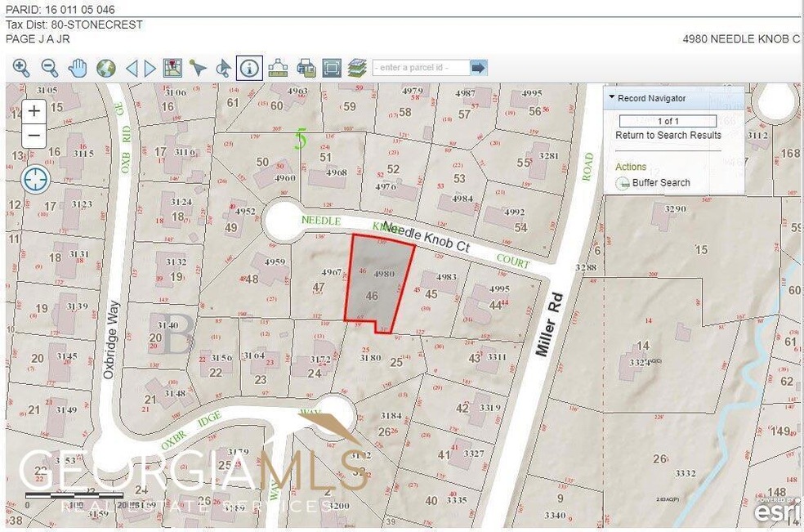Go to the next map extent arrow

pyautogui.click(x=150, y=68)
